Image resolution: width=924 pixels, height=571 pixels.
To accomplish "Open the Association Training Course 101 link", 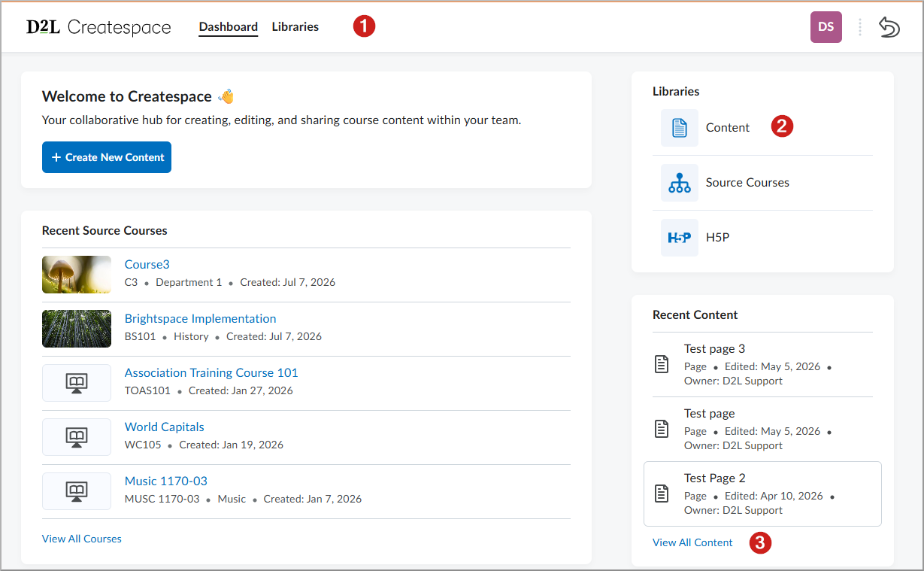I will [x=211, y=373].
